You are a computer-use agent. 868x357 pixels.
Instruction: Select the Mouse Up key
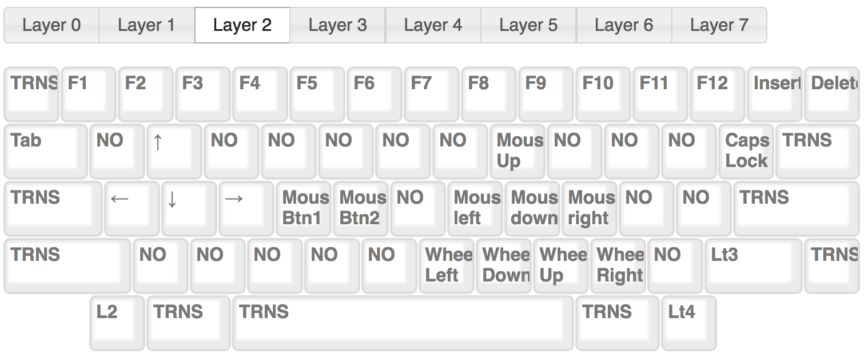point(517,151)
